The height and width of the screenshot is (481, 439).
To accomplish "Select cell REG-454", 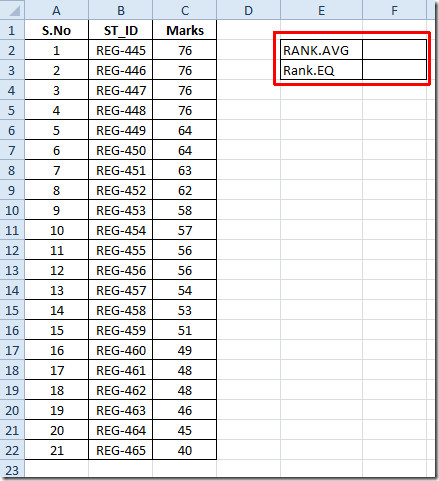I will click(120, 230).
